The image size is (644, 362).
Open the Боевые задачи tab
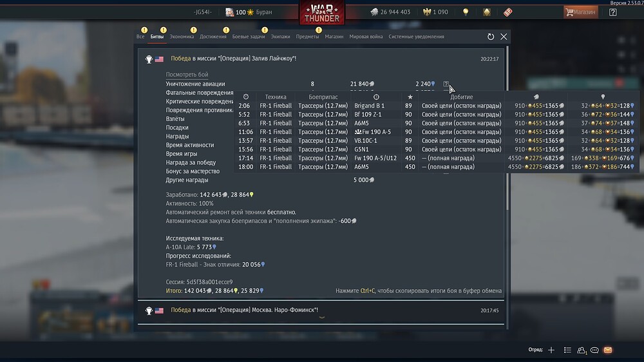(x=249, y=37)
